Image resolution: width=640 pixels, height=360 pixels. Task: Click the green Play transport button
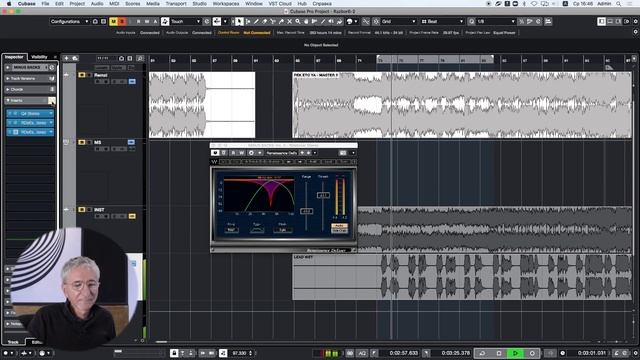click(x=515, y=353)
